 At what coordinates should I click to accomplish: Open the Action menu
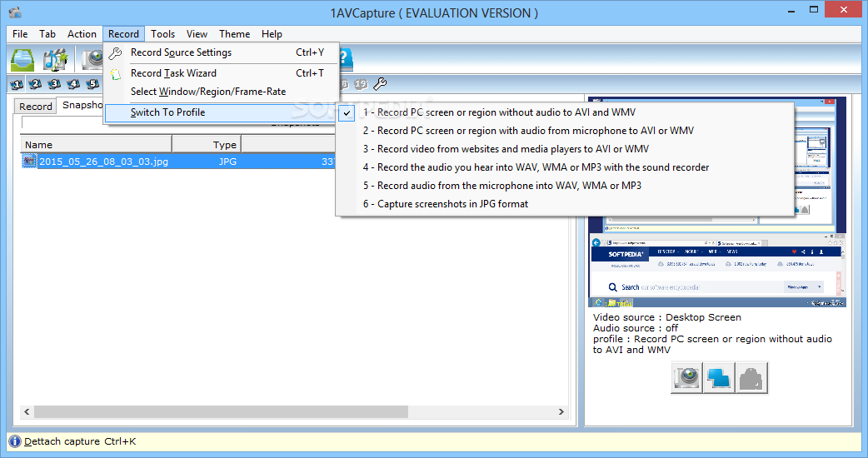click(x=82, y=34)
